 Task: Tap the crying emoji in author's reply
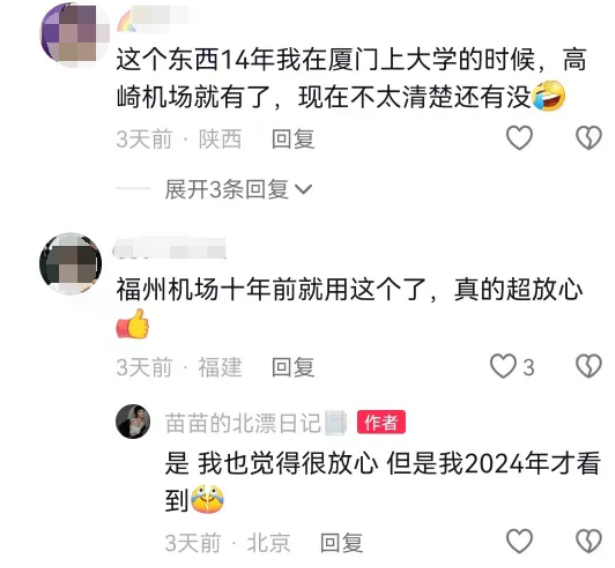click(207, 499)
